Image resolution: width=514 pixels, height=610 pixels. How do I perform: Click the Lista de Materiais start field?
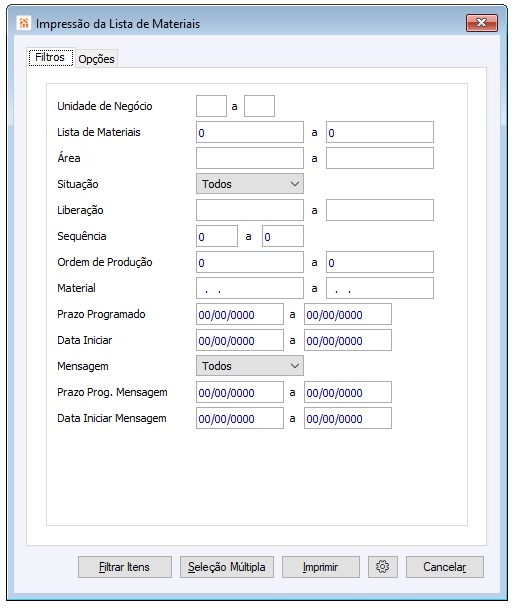250,132
